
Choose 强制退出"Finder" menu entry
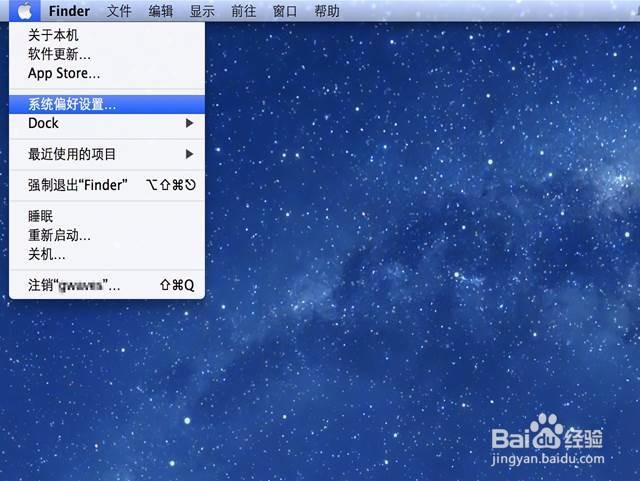[x=107, y=185]
